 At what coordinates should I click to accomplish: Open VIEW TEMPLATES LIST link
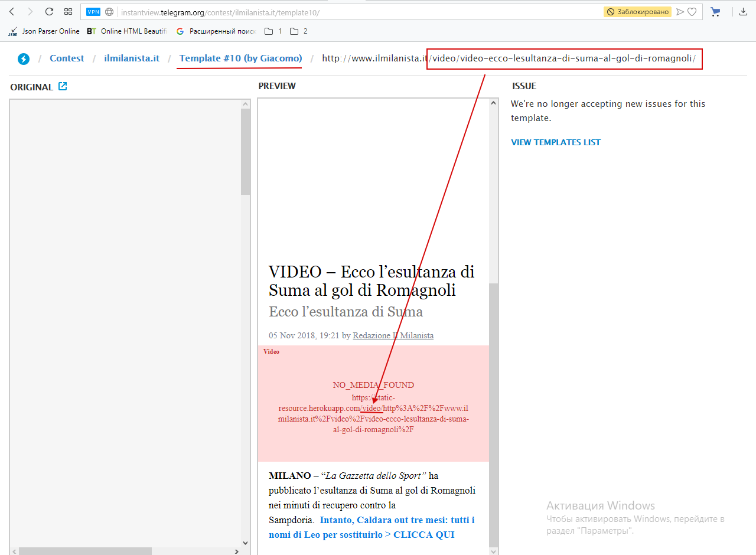click(x=556, y=142)
